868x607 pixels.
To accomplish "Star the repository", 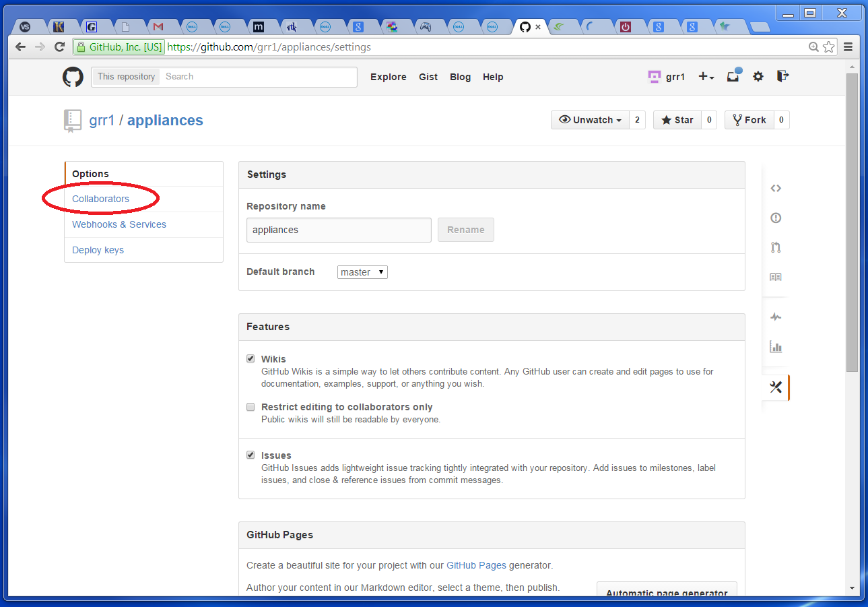I will (677, 120).
